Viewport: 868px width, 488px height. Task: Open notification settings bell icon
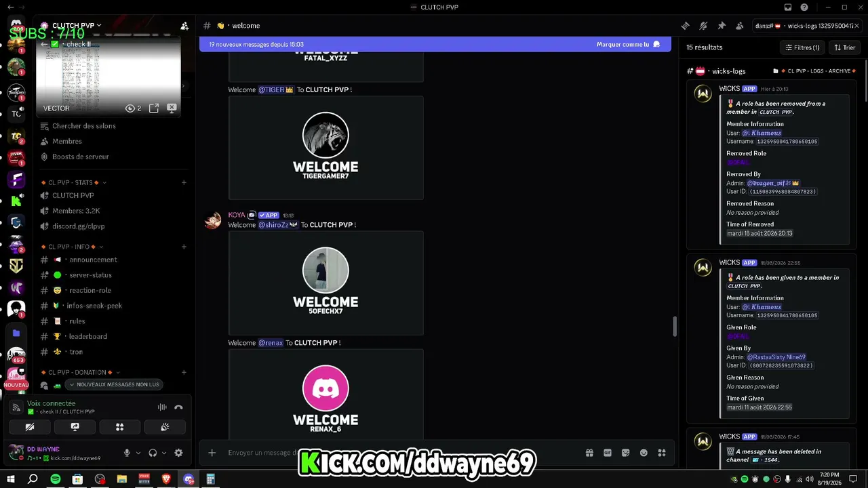703,26
